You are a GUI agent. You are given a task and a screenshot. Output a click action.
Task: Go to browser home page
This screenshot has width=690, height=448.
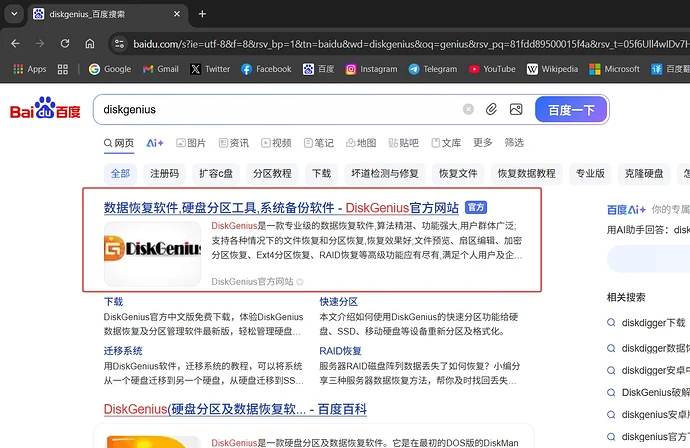tap(90, 44)
